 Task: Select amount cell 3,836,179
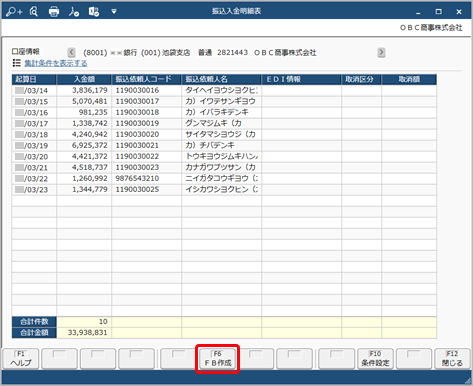point(84,90)
